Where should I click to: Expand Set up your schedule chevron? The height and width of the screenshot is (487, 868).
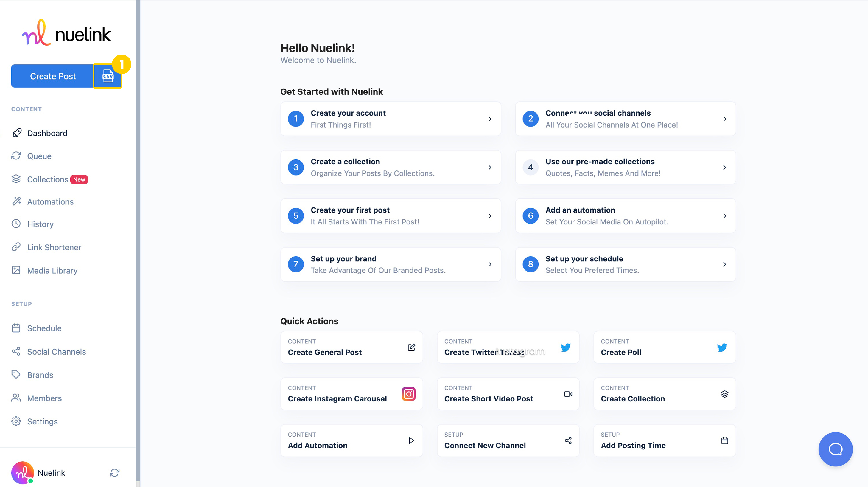point(724,264)
